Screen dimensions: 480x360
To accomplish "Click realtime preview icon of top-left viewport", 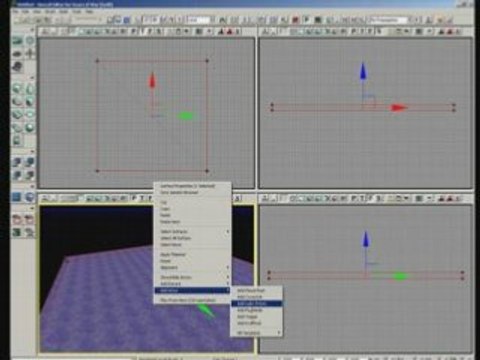I will pyautogui.click(x=46, y=32).
